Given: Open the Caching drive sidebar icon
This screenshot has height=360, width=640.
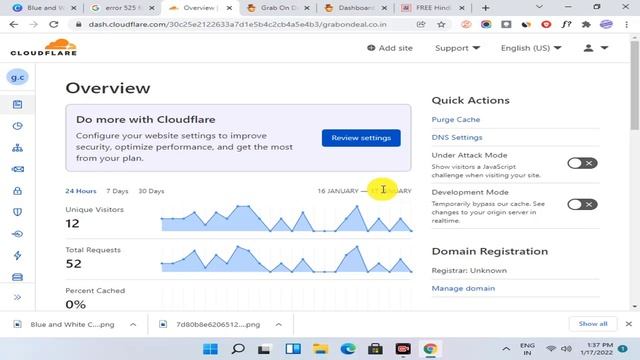Looking at the screenshot, I should [18, 277].
